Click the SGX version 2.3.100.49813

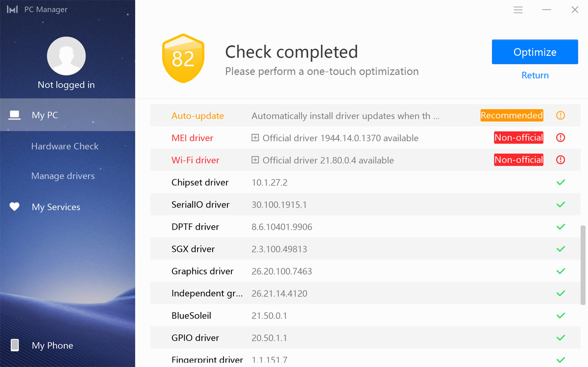(279, 249)
